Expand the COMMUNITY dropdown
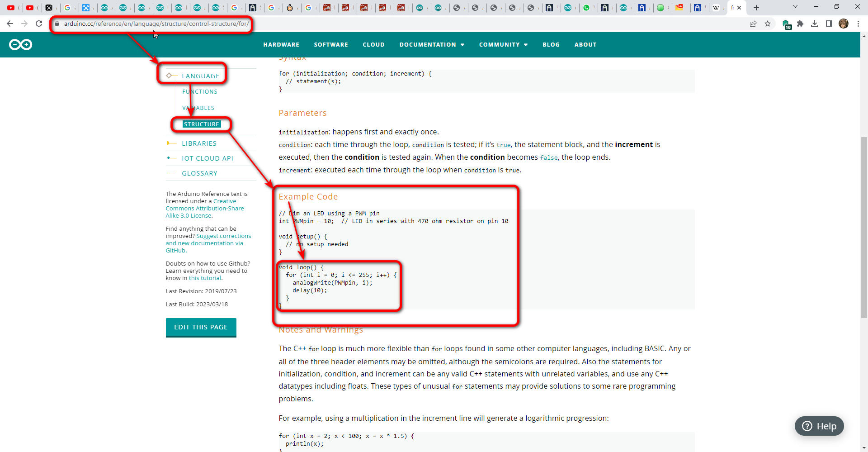The image size is (868, 452). (x=503, y=45)
